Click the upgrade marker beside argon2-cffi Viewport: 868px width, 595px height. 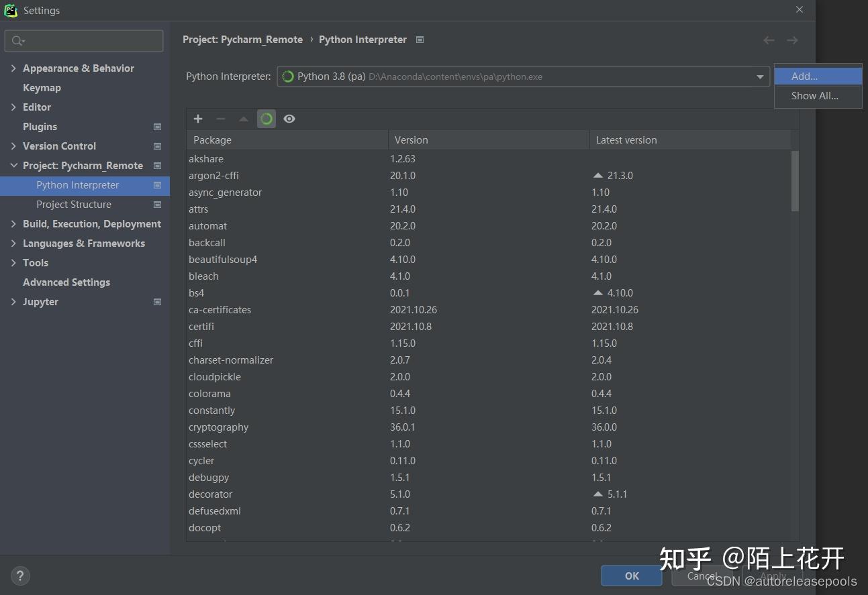[597, 175]
